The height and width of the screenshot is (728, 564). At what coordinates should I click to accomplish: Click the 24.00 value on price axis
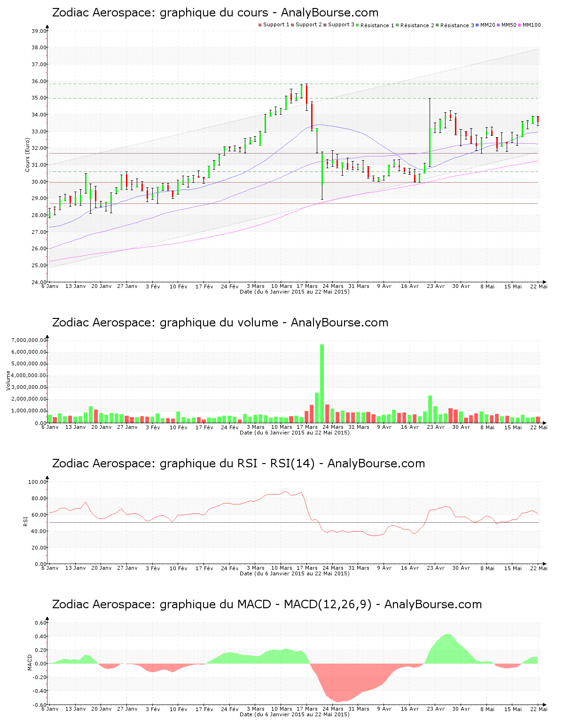39,282
